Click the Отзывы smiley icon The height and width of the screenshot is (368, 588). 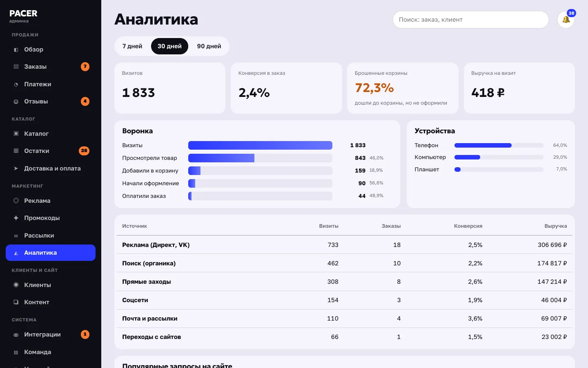click(16, 101)
